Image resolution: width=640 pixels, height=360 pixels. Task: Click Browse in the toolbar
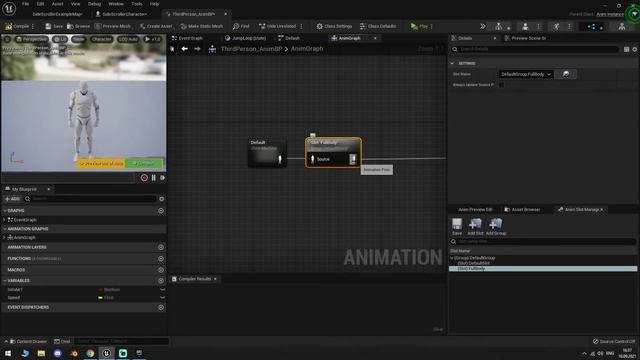78,26
